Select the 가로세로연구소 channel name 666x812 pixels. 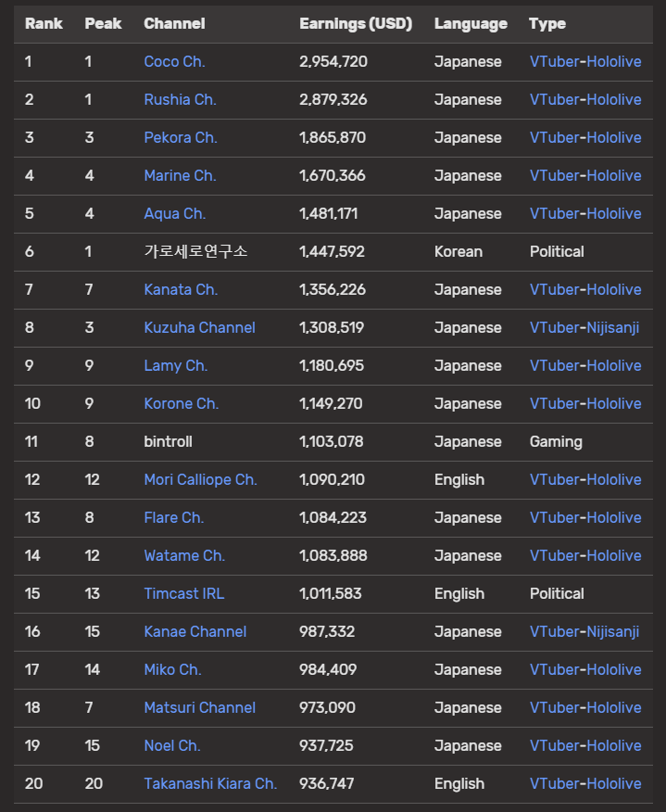pos(195,251)
